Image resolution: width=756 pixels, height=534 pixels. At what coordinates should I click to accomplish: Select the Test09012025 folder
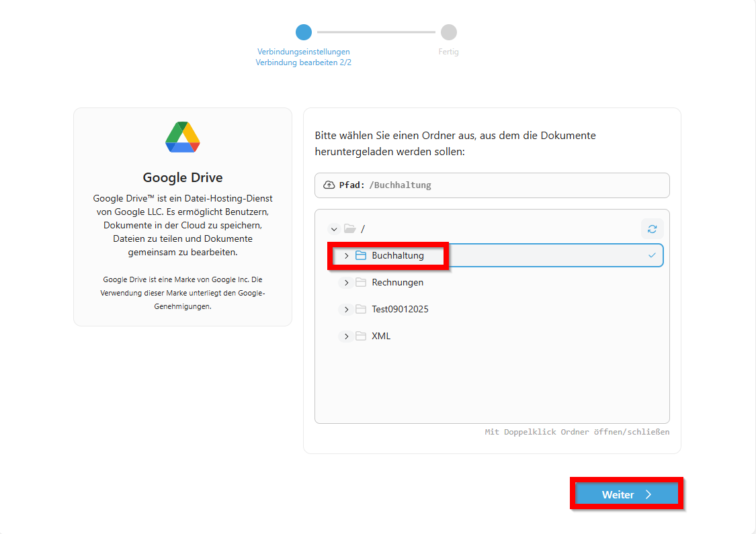pos(400,310)
